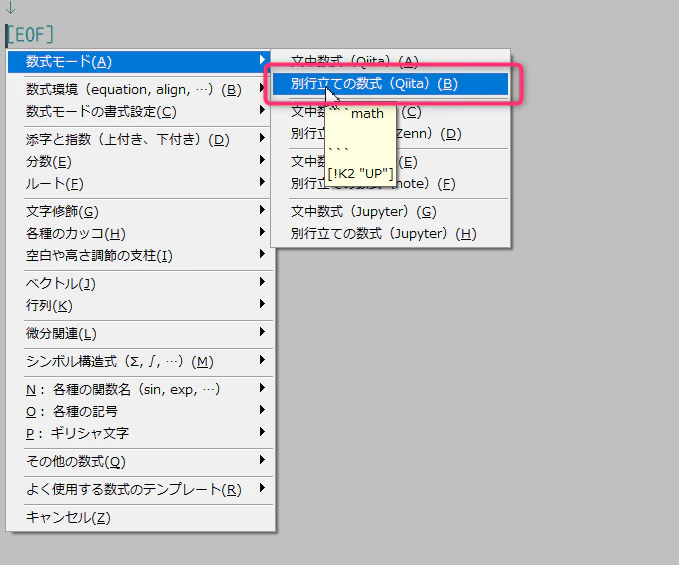
Task: Open the P: ギリシャ文字 entry
Action: tap(141, 433)
